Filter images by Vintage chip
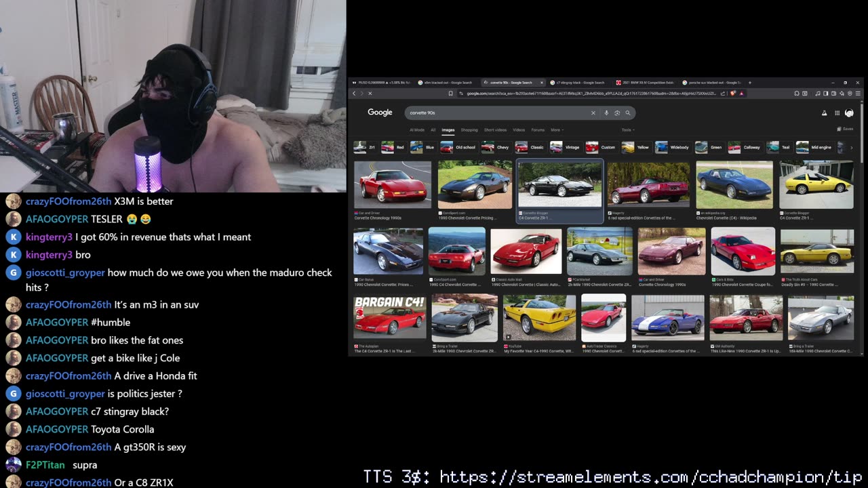 [x=566, y=147]
